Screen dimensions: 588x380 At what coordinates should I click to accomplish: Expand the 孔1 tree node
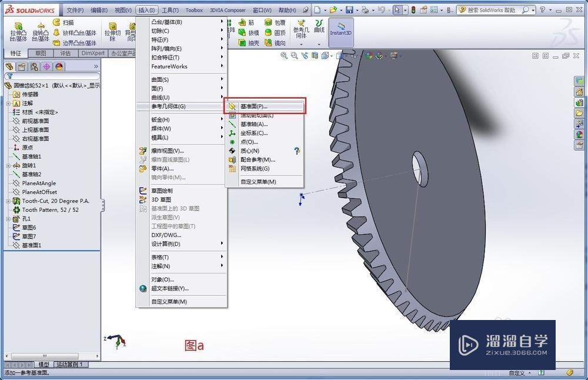[8, 219]
